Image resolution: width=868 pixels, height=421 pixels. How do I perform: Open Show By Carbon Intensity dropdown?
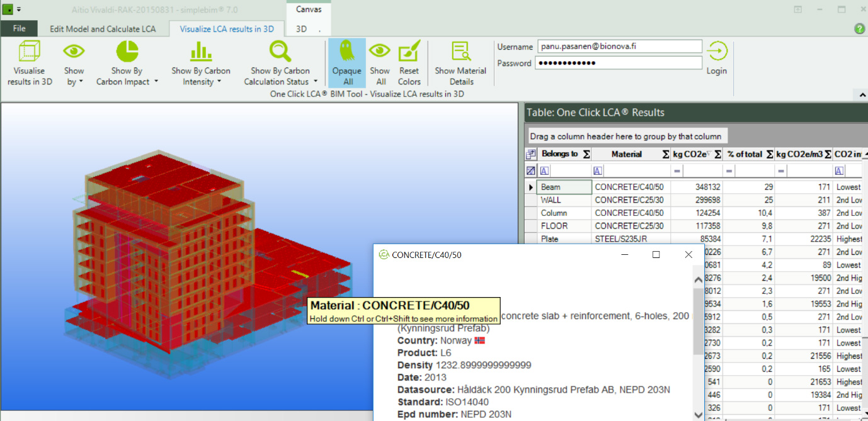point(201,63)
